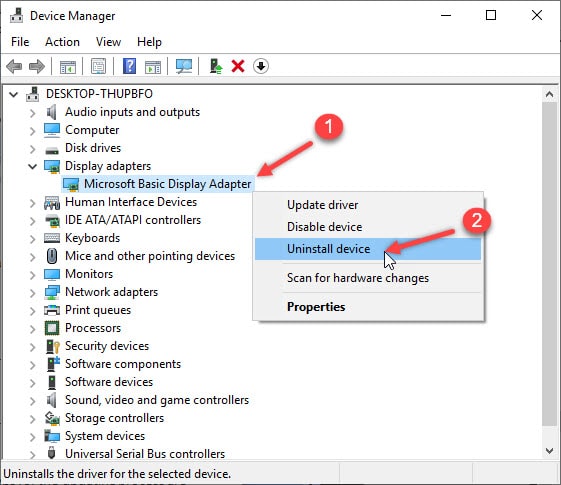Click Show/Hide Console Tree toolbar icon
The width and height of the screenshot is (561, 485).
[68, 67]
